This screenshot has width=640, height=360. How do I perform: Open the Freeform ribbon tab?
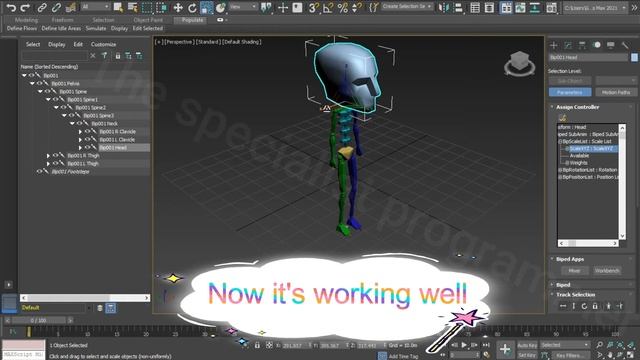pyautogui.click(x=62, y=20)
